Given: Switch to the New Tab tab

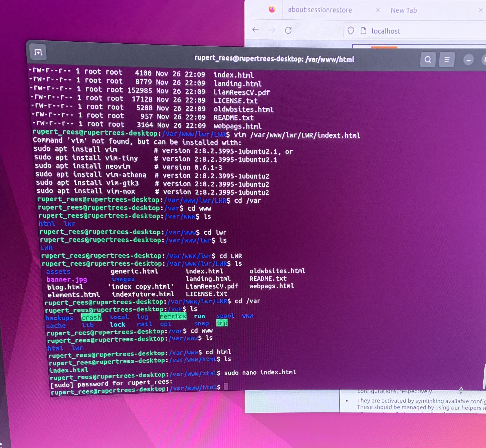Looking at the screenshot, I should (x=404, y=10).
